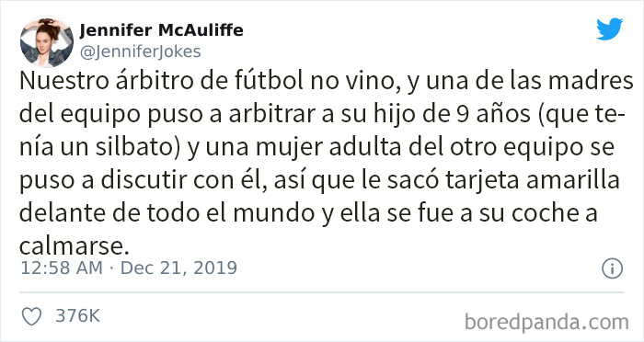Select the Jennifer McAuliffe display name
The image size is (644, 342).
coord(161,30)
